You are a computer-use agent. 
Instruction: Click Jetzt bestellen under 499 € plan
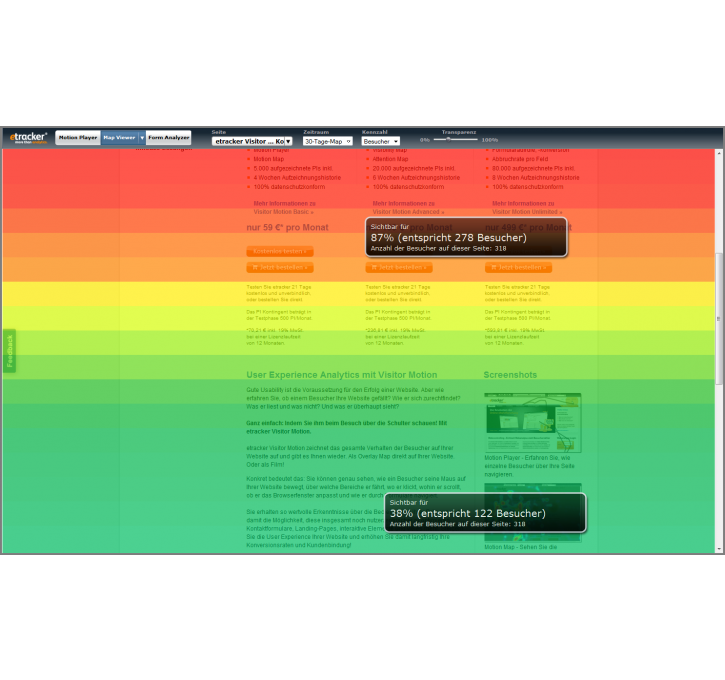click(x=518, y=268)
